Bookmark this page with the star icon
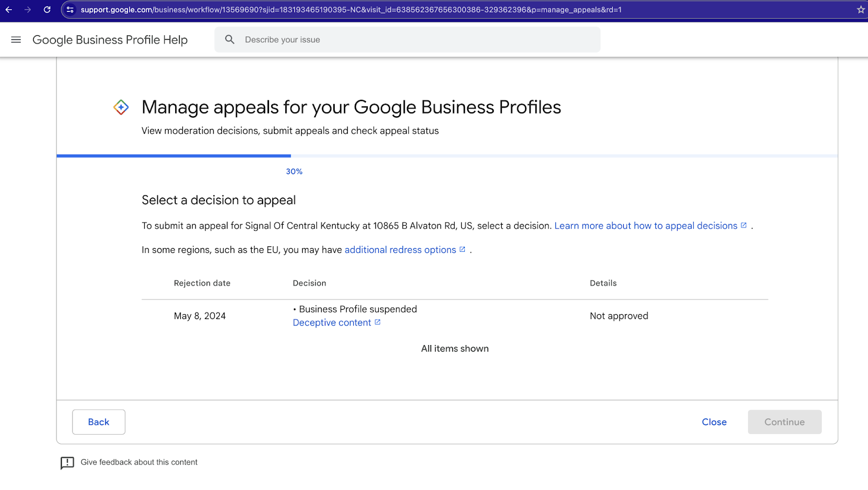Image resolution: width=868 pixels, height=490 pixels. click(x=860, y=10)
